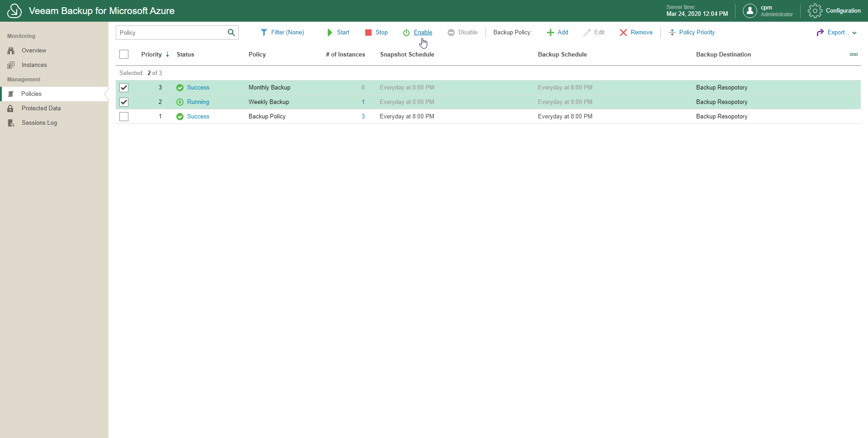
Task: Open Instances in the sidebar
Action: [34, 65]
